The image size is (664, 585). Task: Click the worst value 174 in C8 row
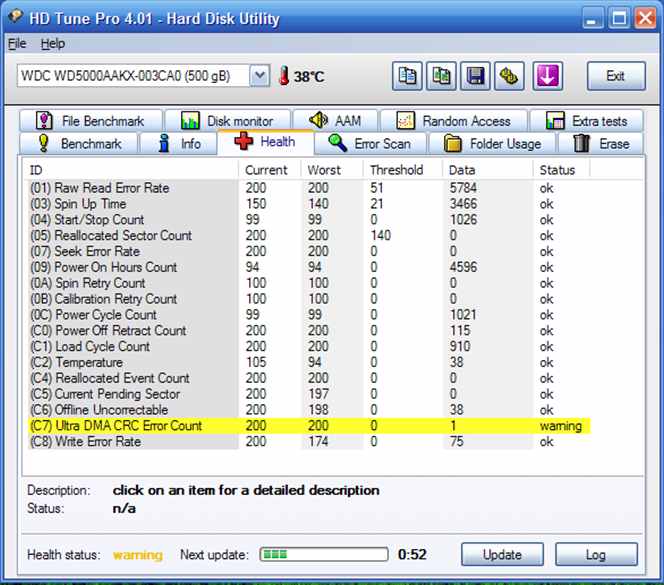click(318, 442)
